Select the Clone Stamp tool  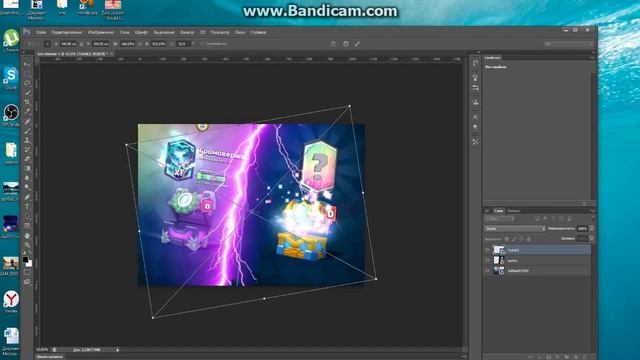click(27, 140)
